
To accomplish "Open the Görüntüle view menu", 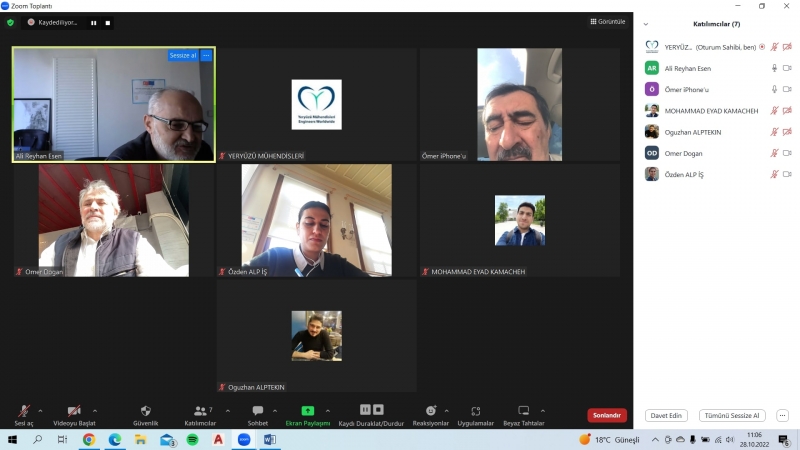I will [x=608, y=21].
